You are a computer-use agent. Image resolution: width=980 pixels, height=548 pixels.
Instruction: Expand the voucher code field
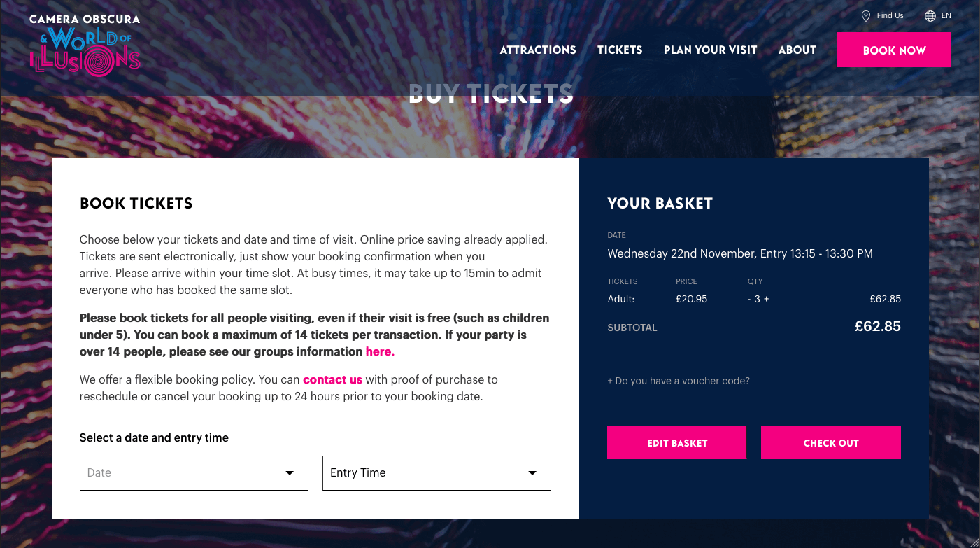[x=678, y=381]
